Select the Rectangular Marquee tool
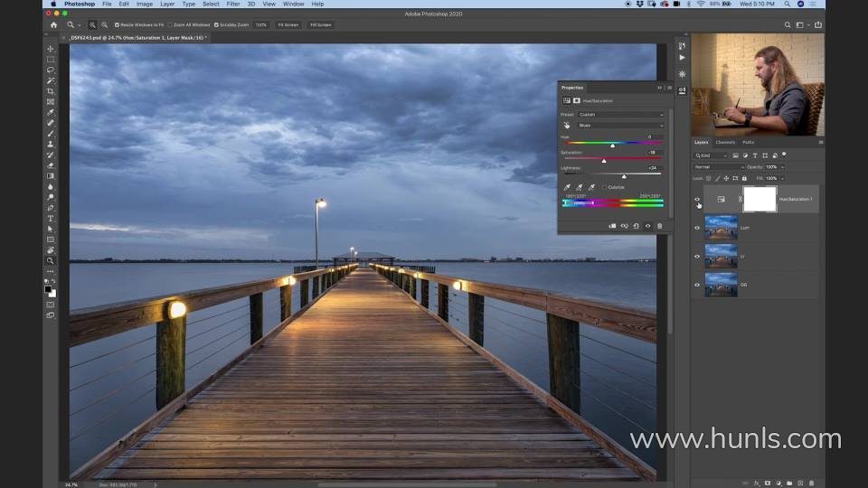Screen dimensions: 868x488 point(51,60)
